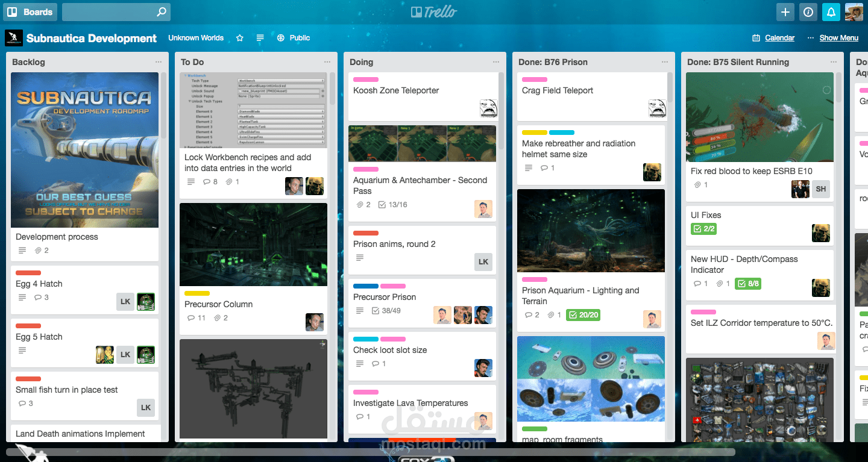868x462 pixels.
Task: Open Check loot slot size card
Action: [422, 355]
